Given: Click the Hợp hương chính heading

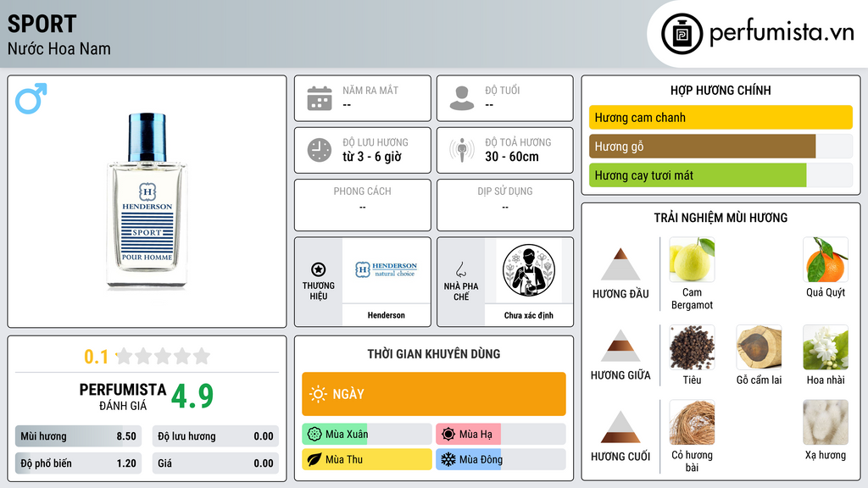Looking at the screenshot, I should [x=721, y=90].
